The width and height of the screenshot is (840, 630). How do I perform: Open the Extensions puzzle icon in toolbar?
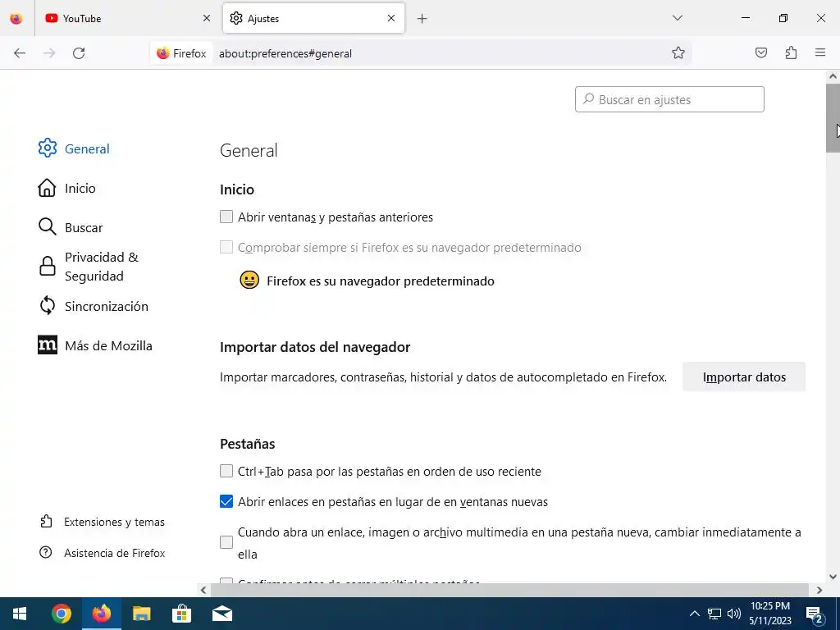click(x=791, y=52)
